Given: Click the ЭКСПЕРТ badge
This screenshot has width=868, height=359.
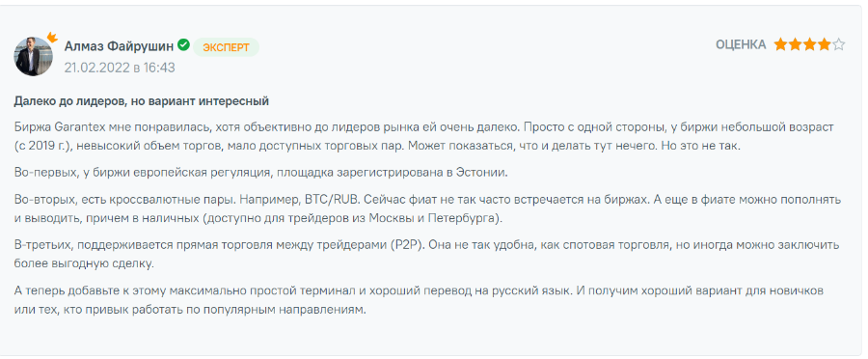Looking at the screenshot, I should (x=226, y=47).
